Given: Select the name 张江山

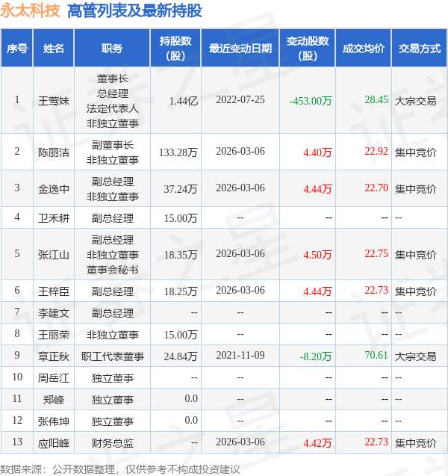Looking at the screenshot, I should 53,254.
